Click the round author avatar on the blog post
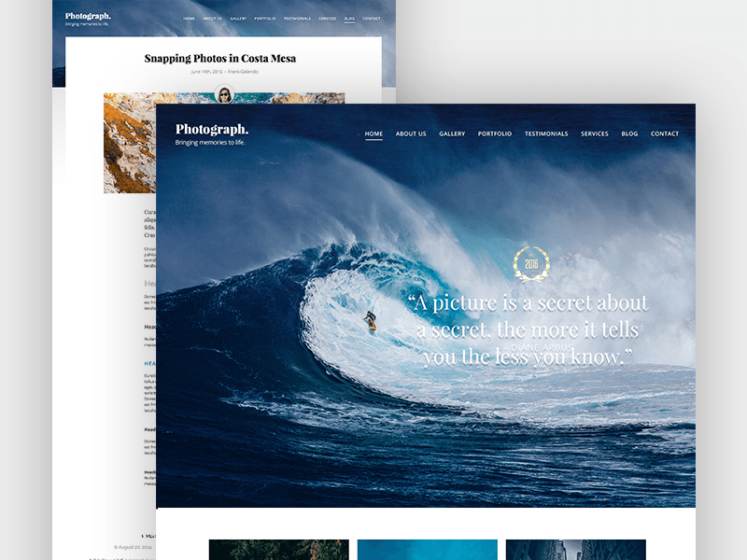747x560 pixels. (224, 93)
